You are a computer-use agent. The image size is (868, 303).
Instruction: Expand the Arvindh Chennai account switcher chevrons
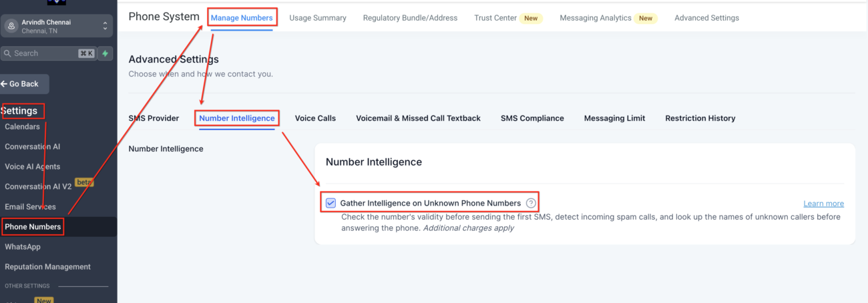(x=105, y=26)
